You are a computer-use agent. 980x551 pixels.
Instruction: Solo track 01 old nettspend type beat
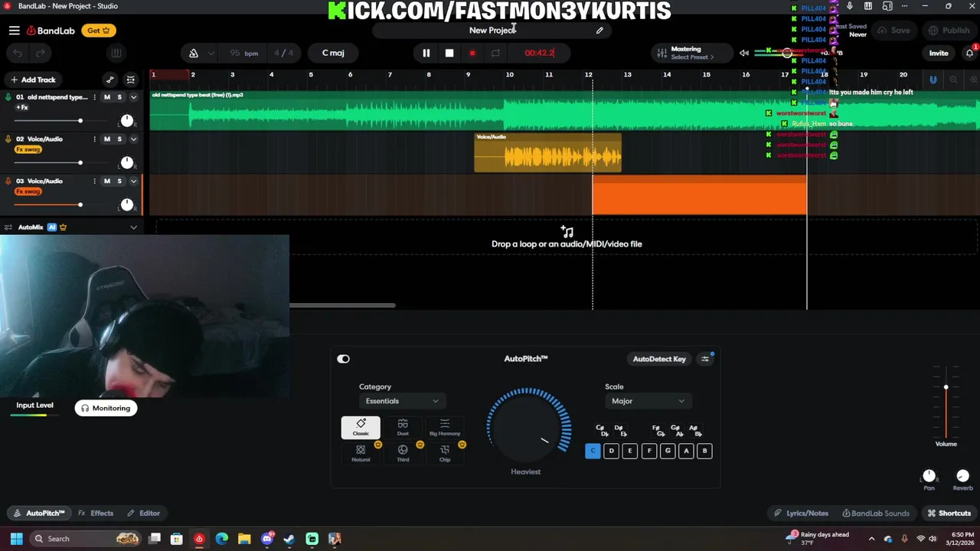pyautogui.click(x=119, y=97)
